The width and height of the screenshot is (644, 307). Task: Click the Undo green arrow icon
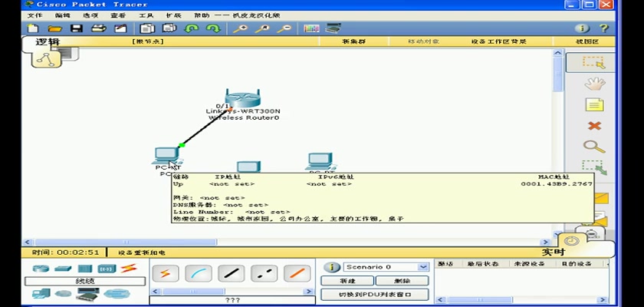[x=192, y=28]
